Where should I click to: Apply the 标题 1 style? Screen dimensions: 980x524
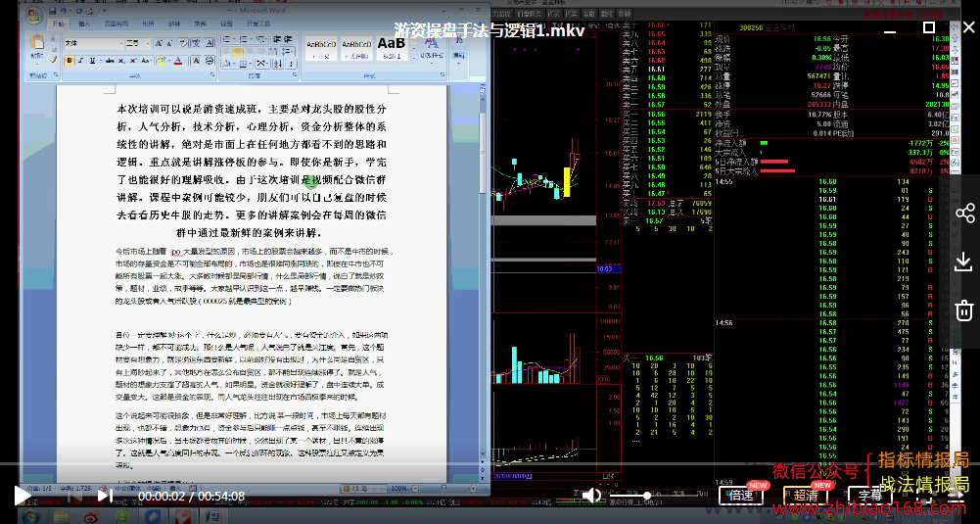pyautogui.click(x=392, y=48)
